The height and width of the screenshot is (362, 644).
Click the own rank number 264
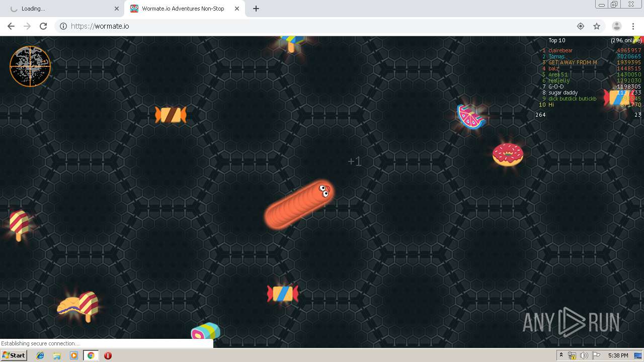click(x=540, y=115)
